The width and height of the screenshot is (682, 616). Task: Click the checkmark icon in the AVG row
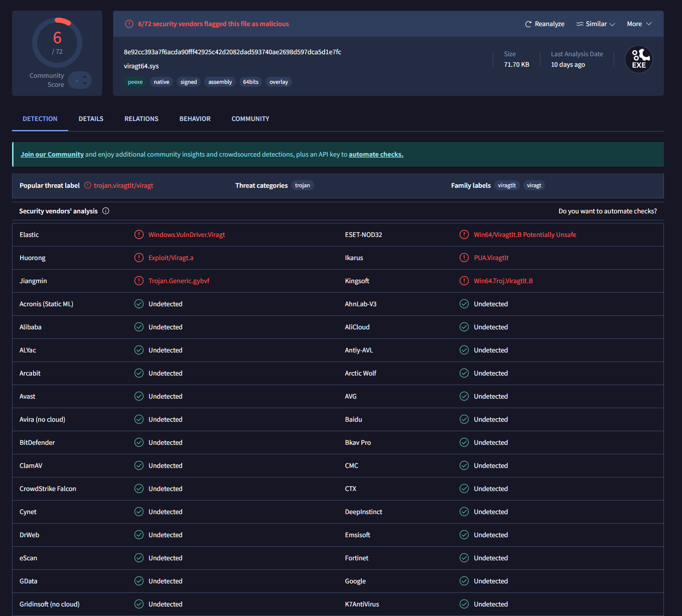(x=464, y=396)
